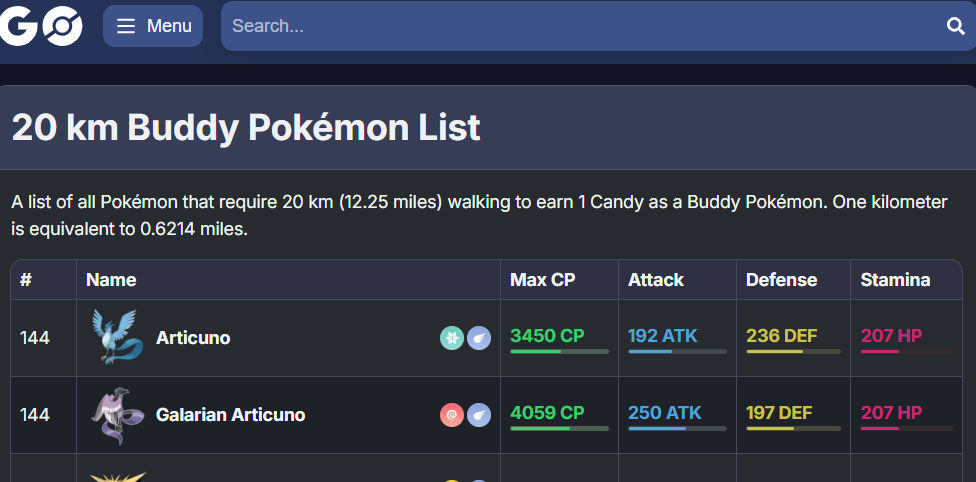Open the Galarian Articuno name link

[230, 415]
